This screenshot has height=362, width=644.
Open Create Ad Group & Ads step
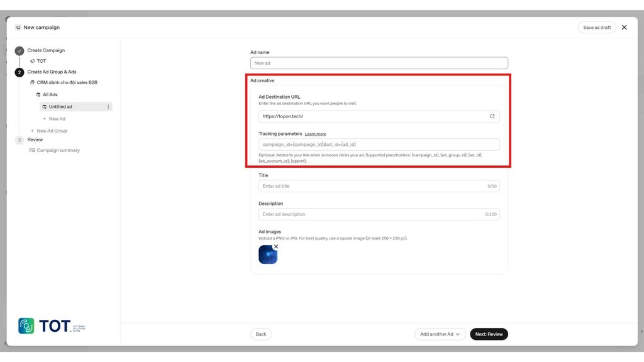52,72
